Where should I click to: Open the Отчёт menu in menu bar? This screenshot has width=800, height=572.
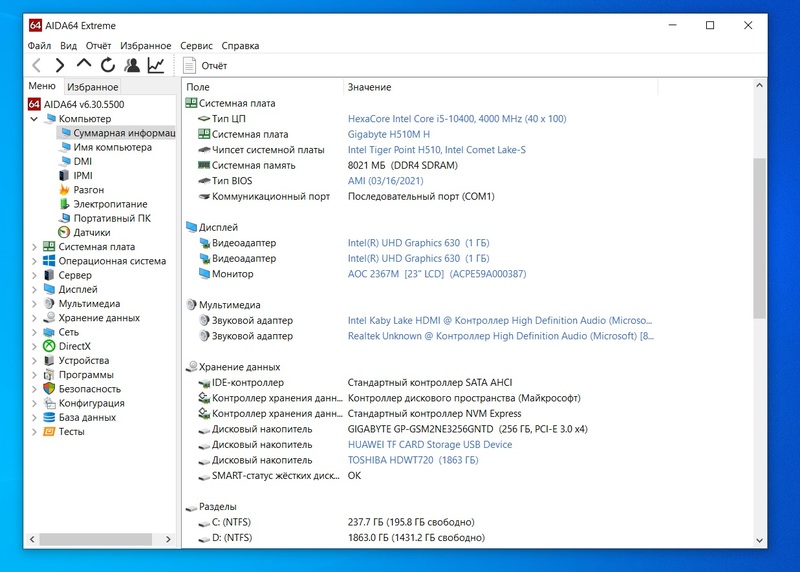coord(98,45)
